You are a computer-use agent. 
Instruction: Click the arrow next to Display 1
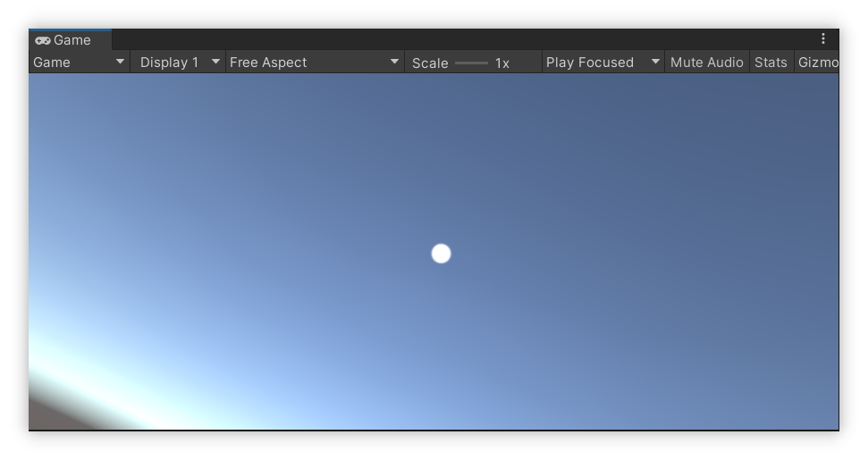coord(215,62)
